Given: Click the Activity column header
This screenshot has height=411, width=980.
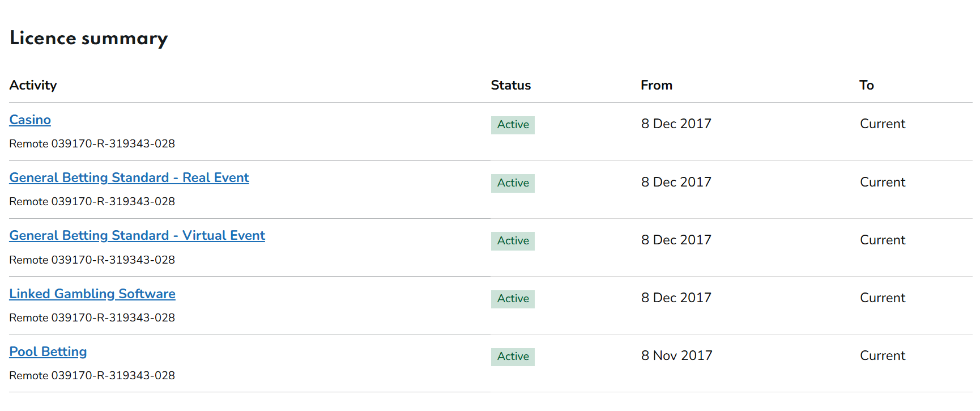Looking at the screenshot, I should pyautogui.click(x=33, y=86).
